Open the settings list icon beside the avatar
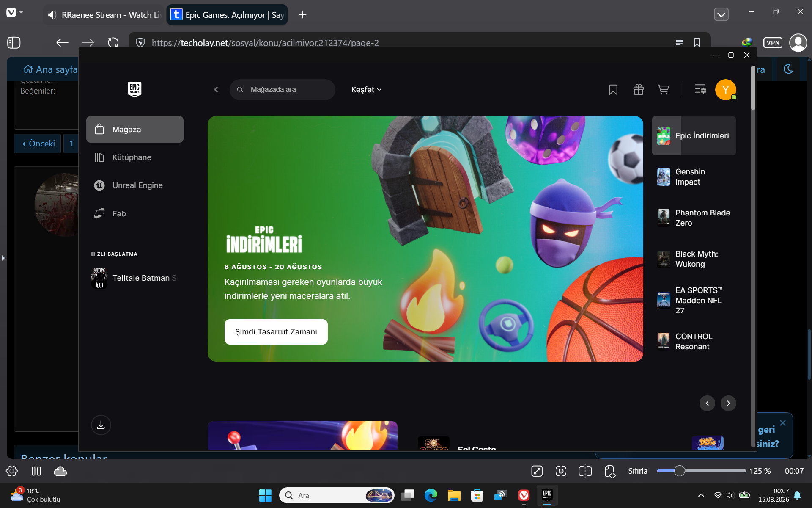 point(700,89)
